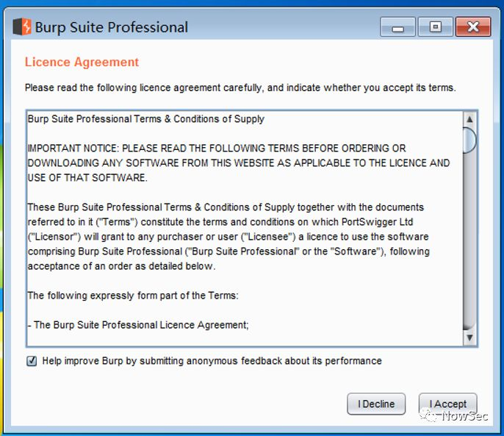
Task: Click the "Please read the following" instruction text
Action: (x=240, y=87)
